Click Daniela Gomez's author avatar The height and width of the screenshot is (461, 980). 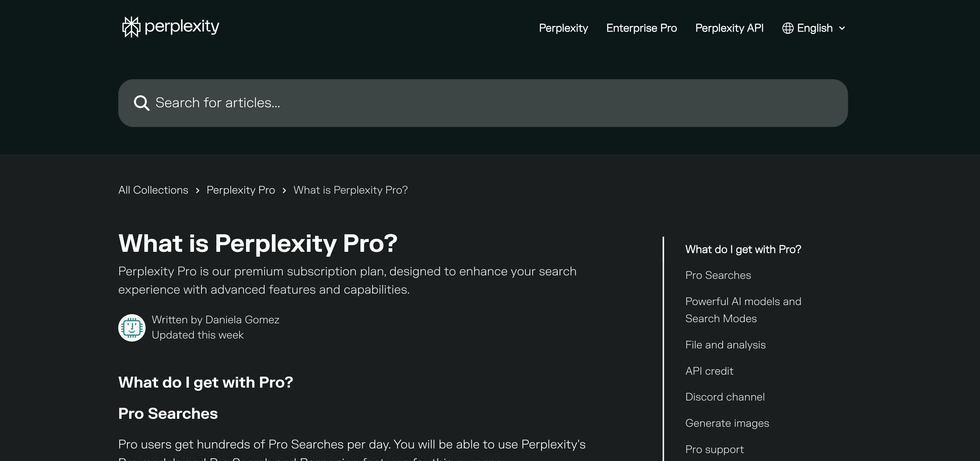[132, 327]
